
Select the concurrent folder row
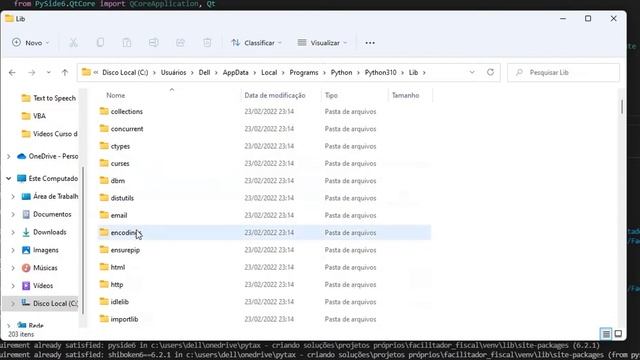264,129
